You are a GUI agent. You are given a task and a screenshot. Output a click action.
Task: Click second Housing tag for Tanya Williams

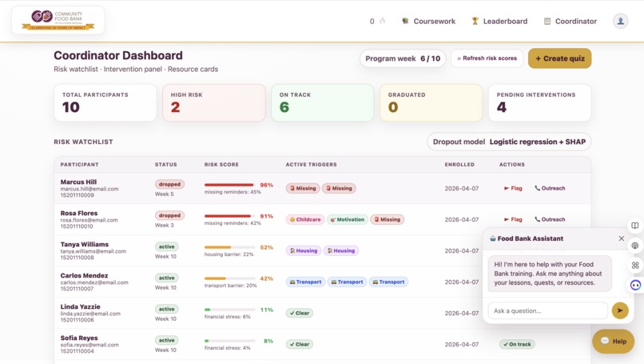tap(341, 251)
